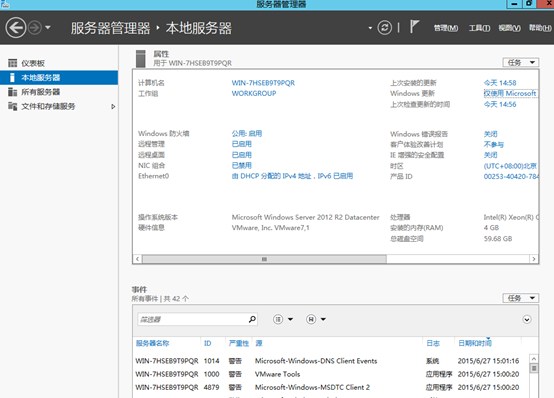Sort events by the 日期和时间 column
This screenshot has height=398, width=554.
pos(475,343)
